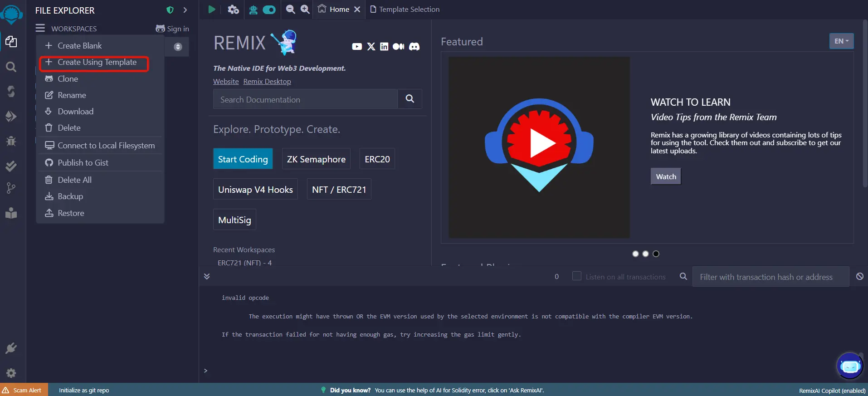Collapse the File Explorer side panel chevron

[x=185, y=10]
